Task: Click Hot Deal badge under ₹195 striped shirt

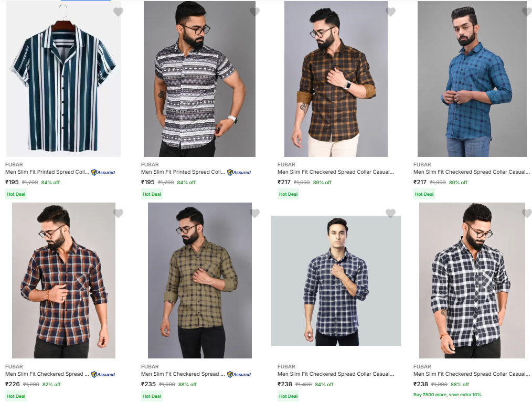Action: click(x=16, y=194)
